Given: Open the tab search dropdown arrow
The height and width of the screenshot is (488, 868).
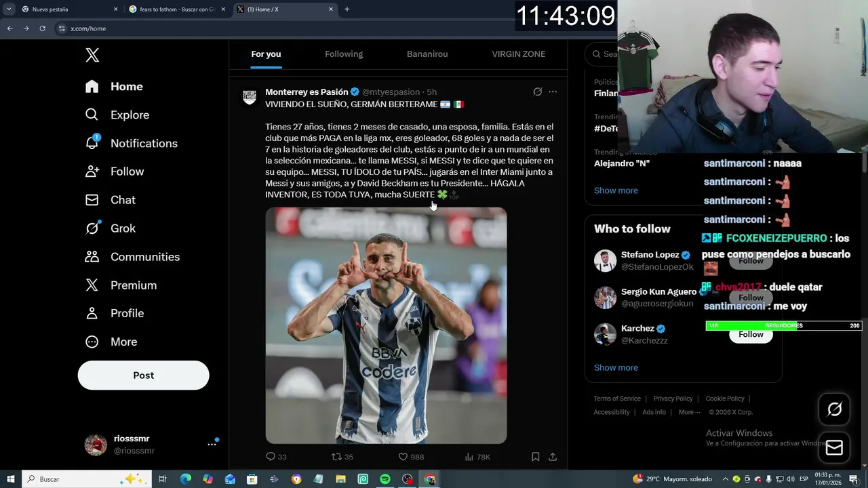Looking at the screenshot, I should click(x=8, y=9).
